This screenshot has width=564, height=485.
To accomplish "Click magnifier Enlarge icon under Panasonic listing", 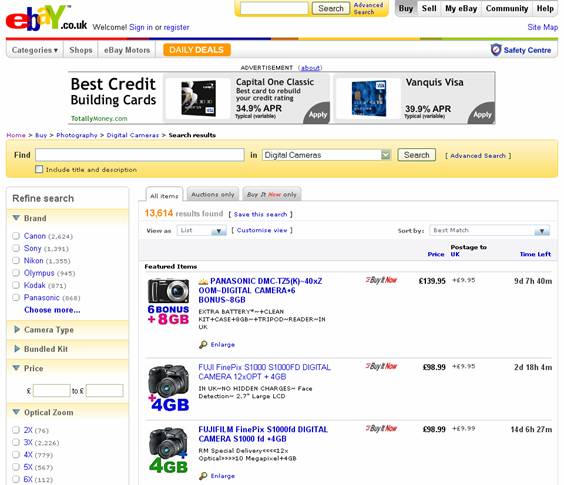I will click(x=203, y=345).
